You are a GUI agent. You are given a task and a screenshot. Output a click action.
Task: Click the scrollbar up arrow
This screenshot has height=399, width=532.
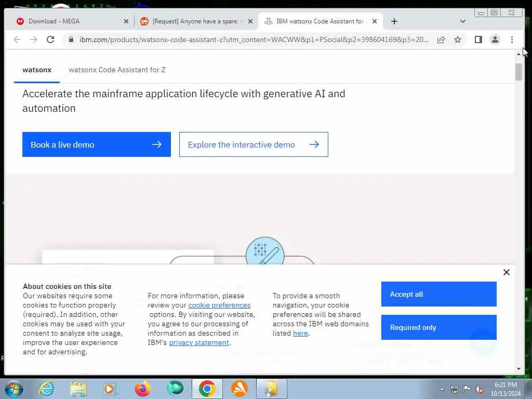[x=518, y=54]
